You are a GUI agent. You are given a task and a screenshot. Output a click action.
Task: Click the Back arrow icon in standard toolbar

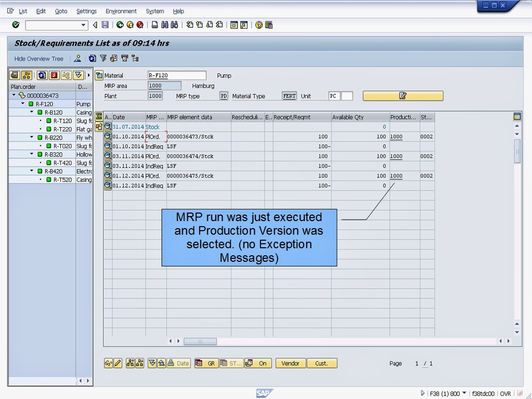coord(119,25)
